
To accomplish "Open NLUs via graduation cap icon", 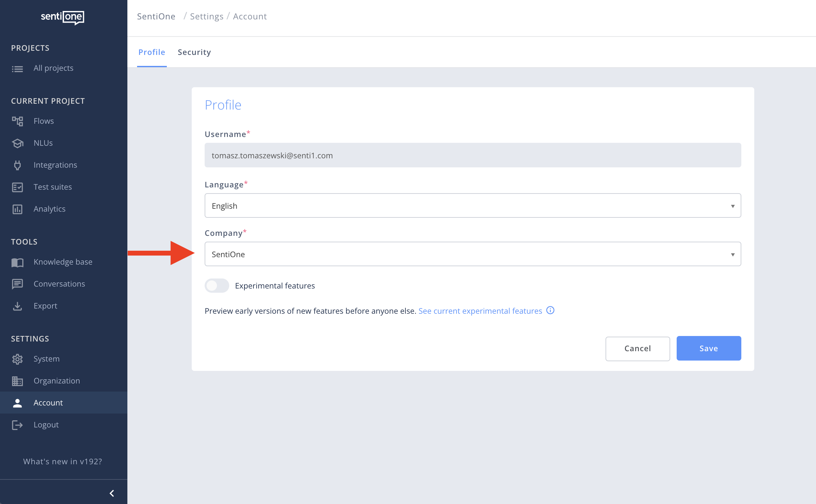I will [17, 143].
